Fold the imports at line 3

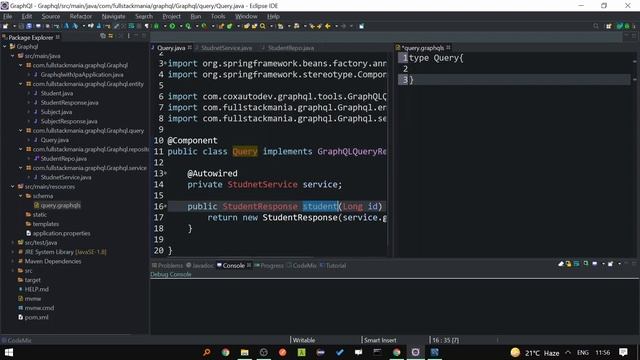point(165,62)
